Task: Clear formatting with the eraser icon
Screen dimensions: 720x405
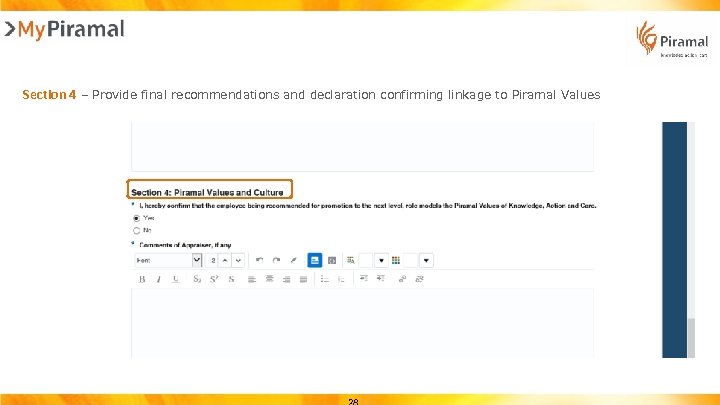Action: point(293,260)
